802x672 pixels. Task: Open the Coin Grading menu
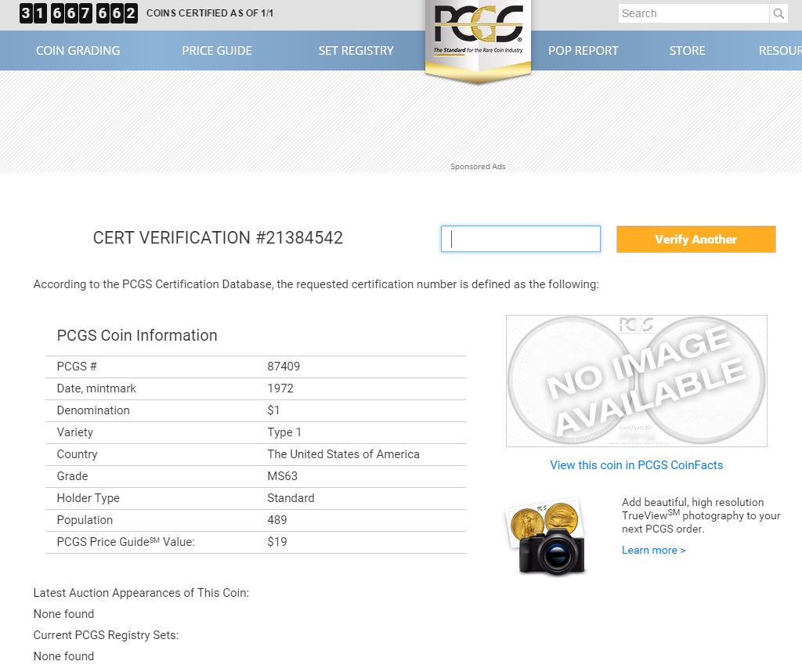pyautogui.click(x=78, y=51)
